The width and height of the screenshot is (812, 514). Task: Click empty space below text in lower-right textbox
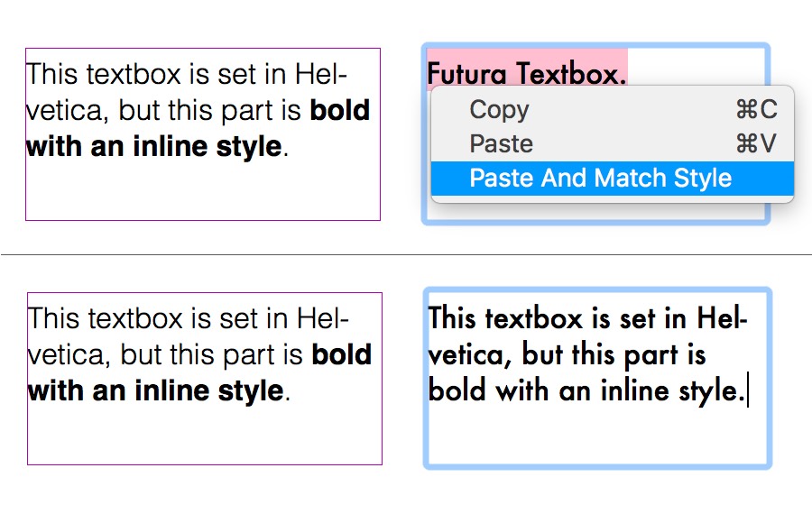tap(595, 437)
